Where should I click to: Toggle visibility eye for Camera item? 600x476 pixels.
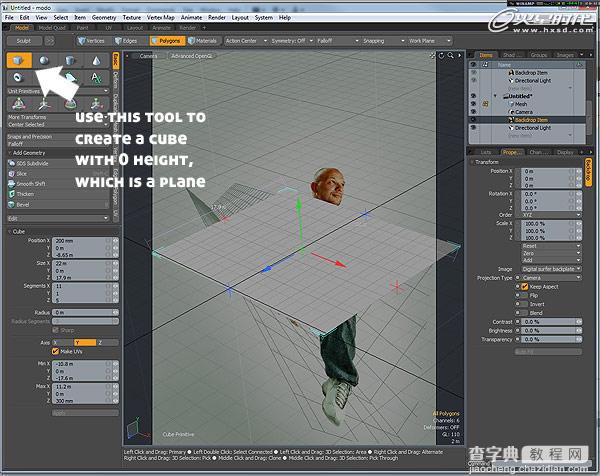tap(473, 112)
